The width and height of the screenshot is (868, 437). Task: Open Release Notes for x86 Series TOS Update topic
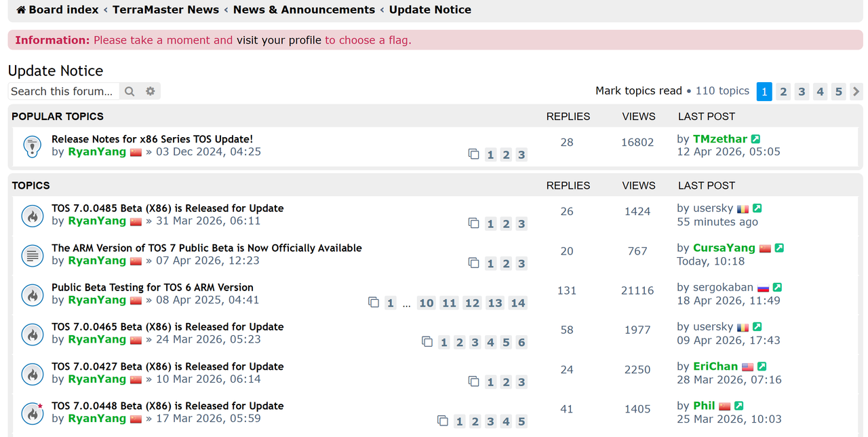tap(152, 139)
